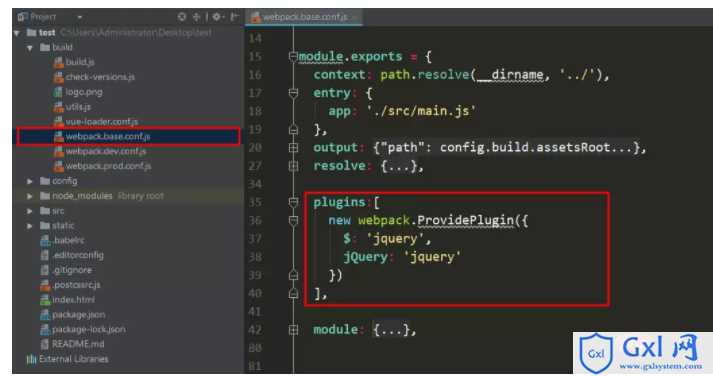Click the jQuery key on line 38

(x=366, y=257)
